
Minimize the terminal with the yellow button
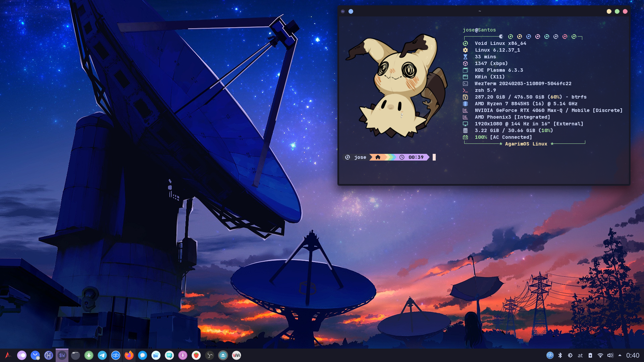609,11
